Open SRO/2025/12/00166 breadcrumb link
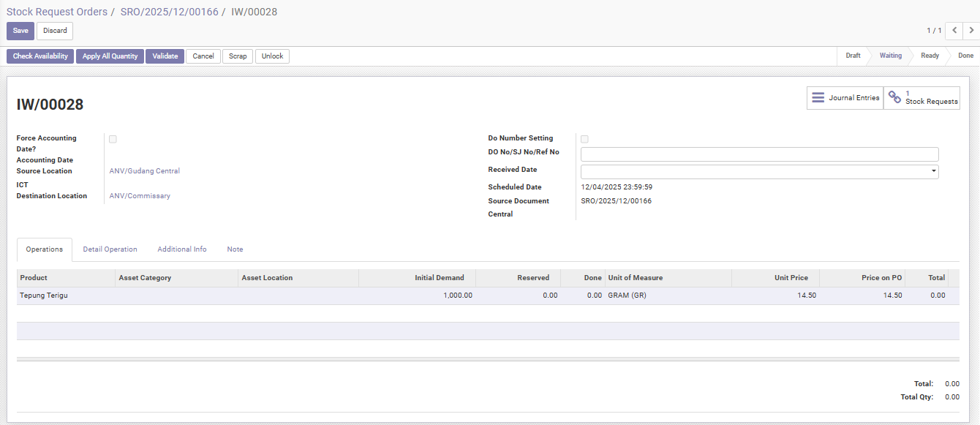This screenshot has height=425, width=980. tap(169, 12)
